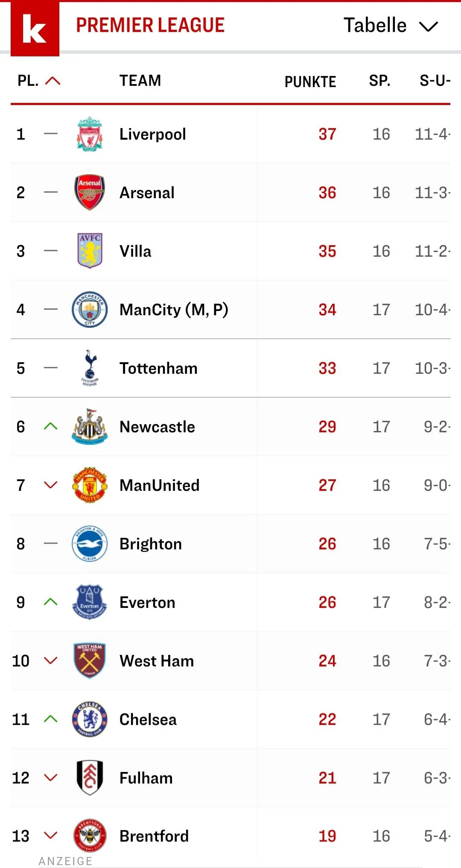Tap the Tottenham cockerel crest
This screenshot has width=461, height=868.
pyautogui.click(x=90, y=368)
